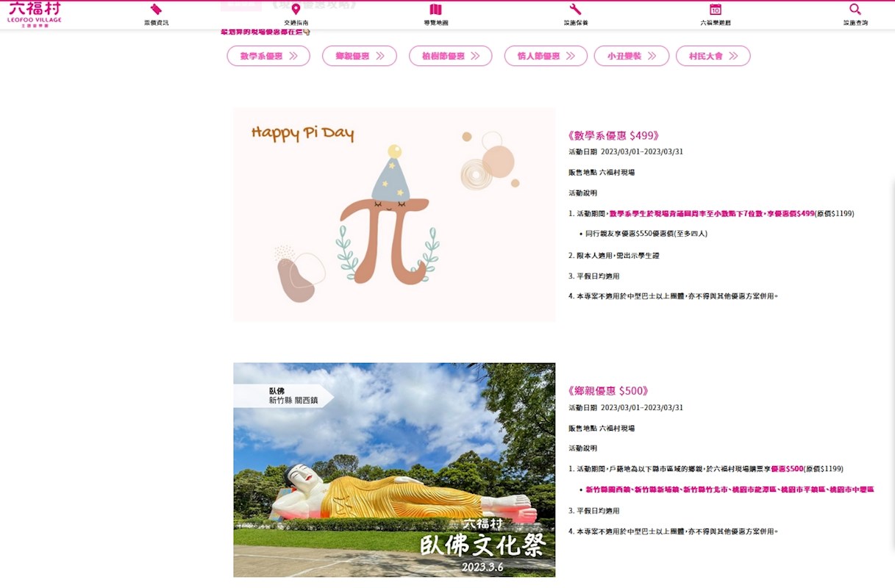Open the transport guide location pin icon
895x588 pixels.
point(296,10)
